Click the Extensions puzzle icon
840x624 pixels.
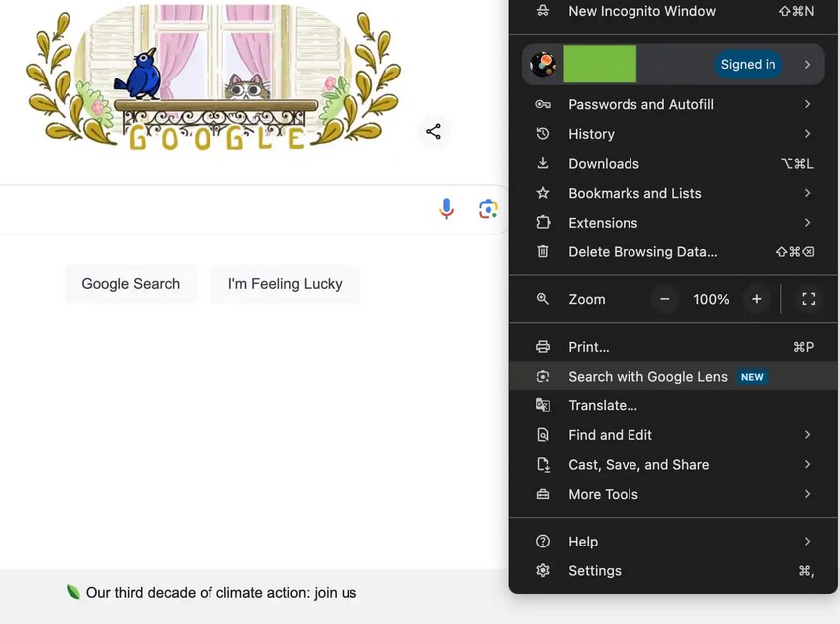tap(543, 222)
